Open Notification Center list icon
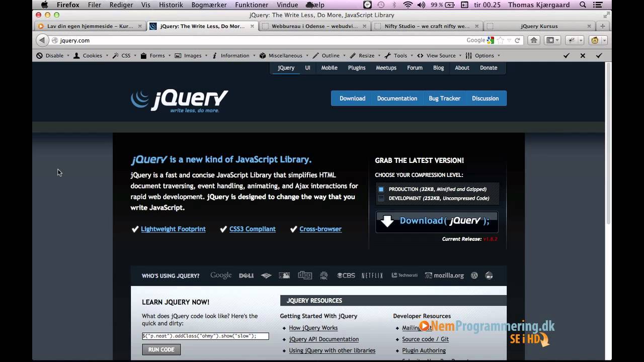 click(x=599, y=5)
